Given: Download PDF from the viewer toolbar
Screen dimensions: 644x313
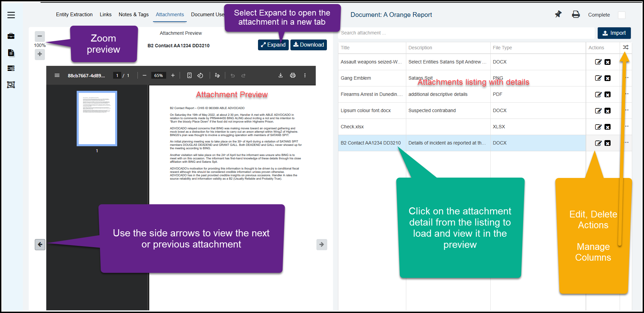Looking at the screenshot, I should (x=280, y=75).
